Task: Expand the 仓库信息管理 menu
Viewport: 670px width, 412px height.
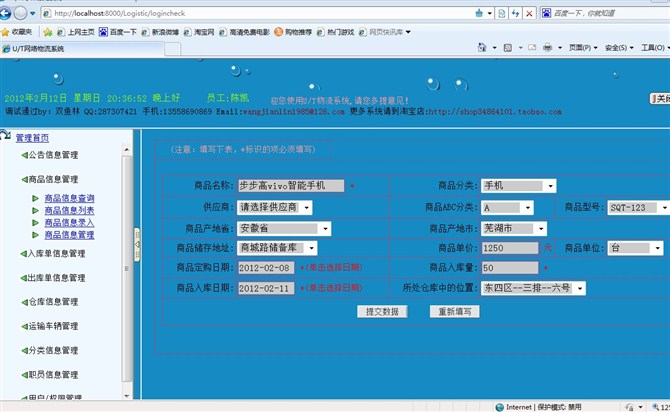Action: pyautogui.click(x=50, y=302)
